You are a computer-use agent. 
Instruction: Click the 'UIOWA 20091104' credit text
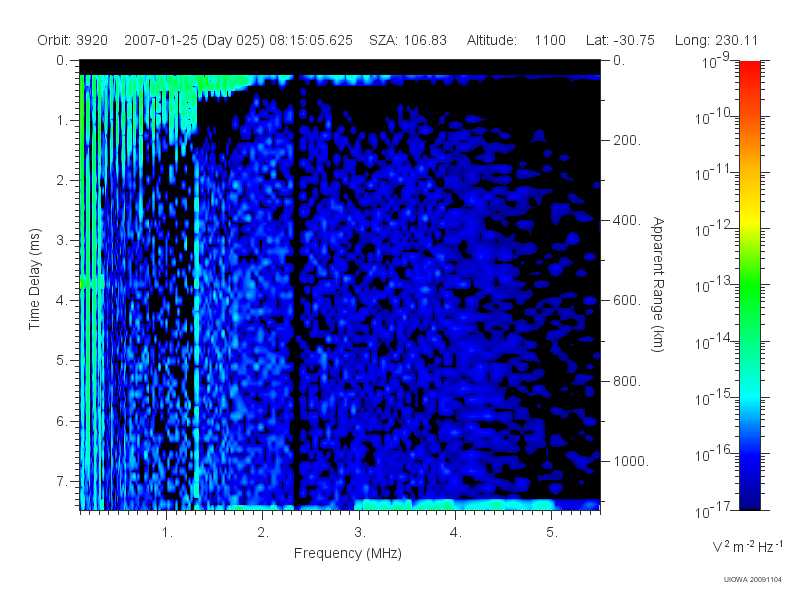(753, 579)
